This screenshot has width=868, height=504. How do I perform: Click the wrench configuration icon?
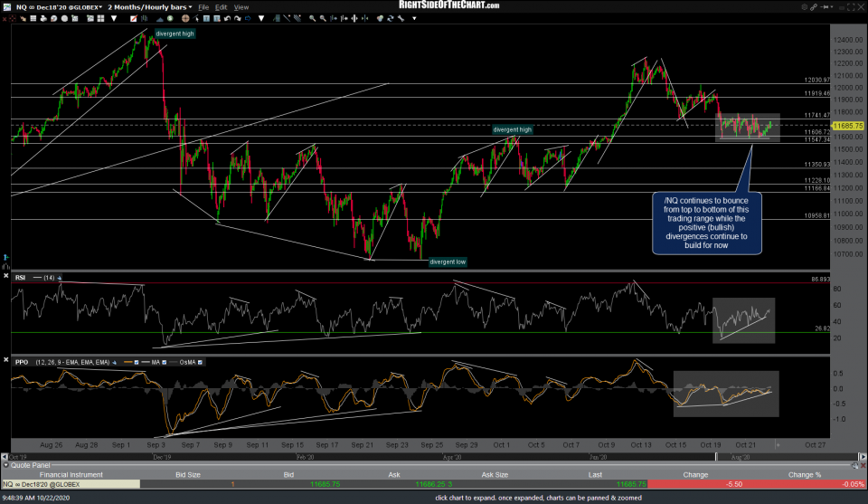point(401,18)
